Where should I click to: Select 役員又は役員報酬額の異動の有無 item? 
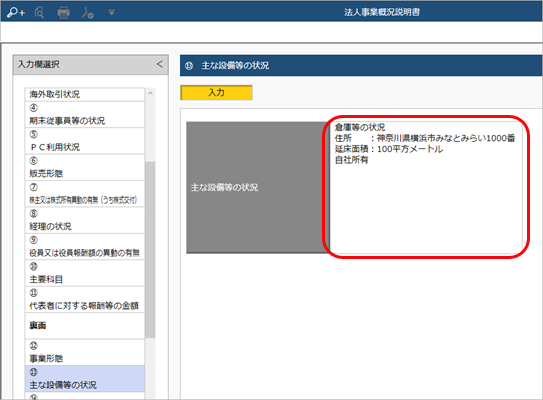click(85, 247)
